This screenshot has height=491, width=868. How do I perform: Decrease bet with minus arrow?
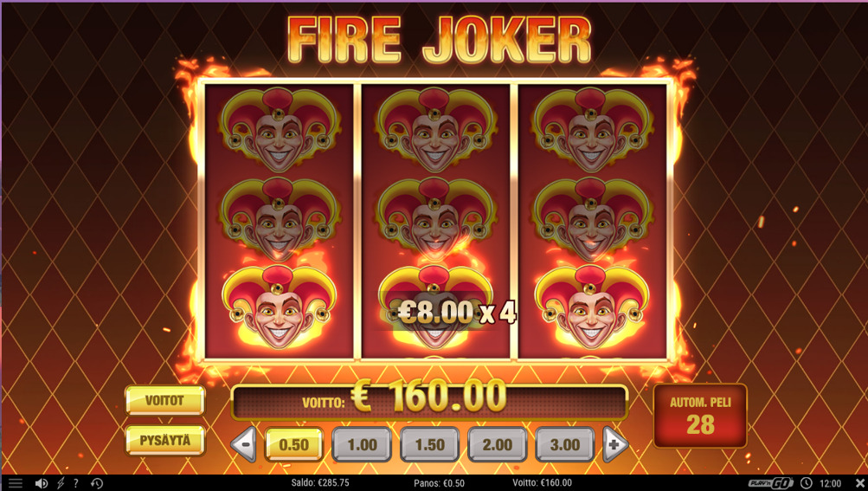point(243,444)
